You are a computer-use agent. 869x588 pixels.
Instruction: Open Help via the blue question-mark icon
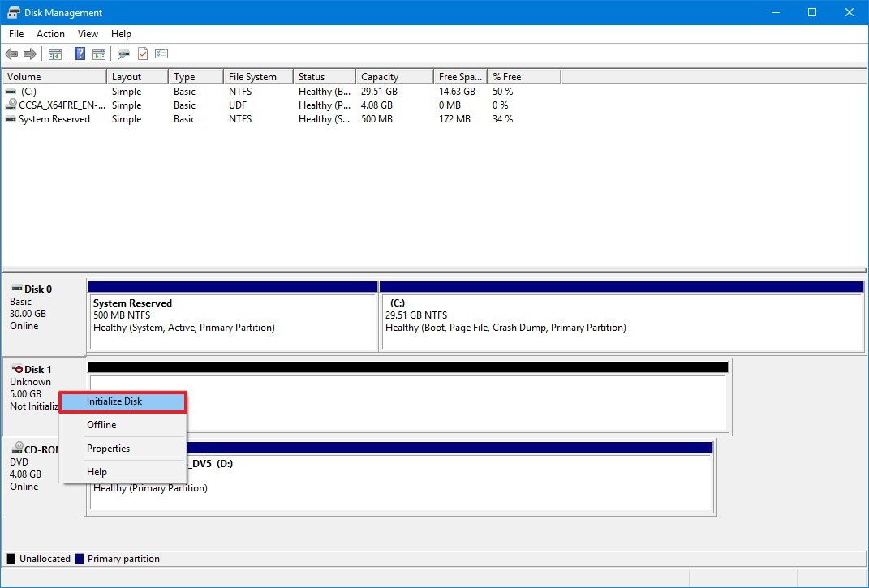pos(80,54)
